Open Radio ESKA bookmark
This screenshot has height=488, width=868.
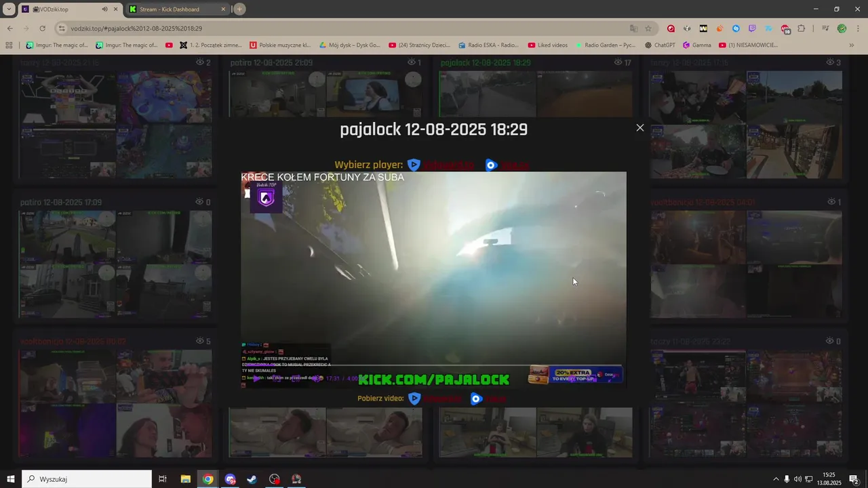click(488, 45)
